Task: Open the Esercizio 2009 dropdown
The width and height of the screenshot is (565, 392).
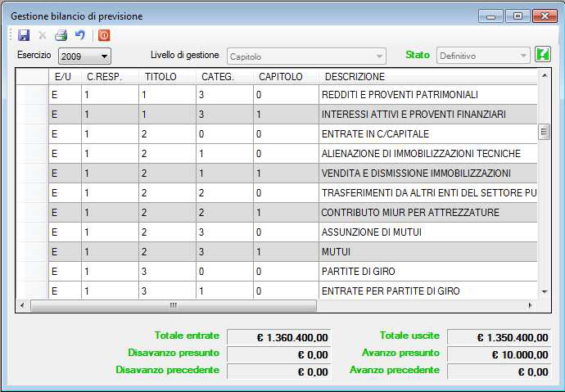Action: [84, 56]
